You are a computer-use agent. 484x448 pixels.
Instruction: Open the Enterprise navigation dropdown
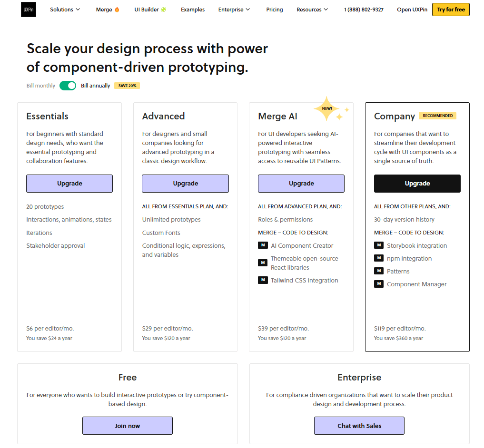coord(234,9)
